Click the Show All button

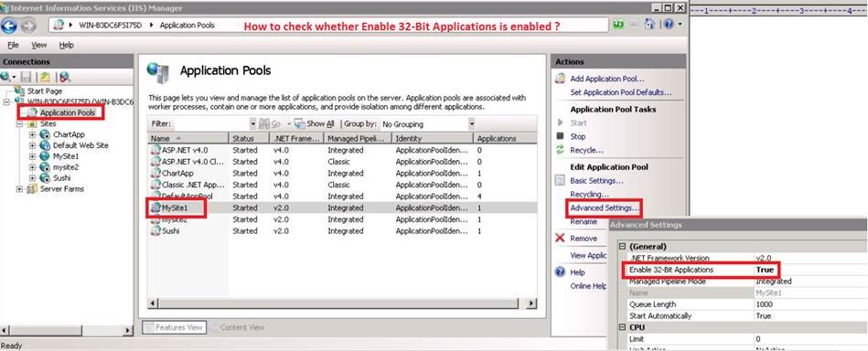315,124
